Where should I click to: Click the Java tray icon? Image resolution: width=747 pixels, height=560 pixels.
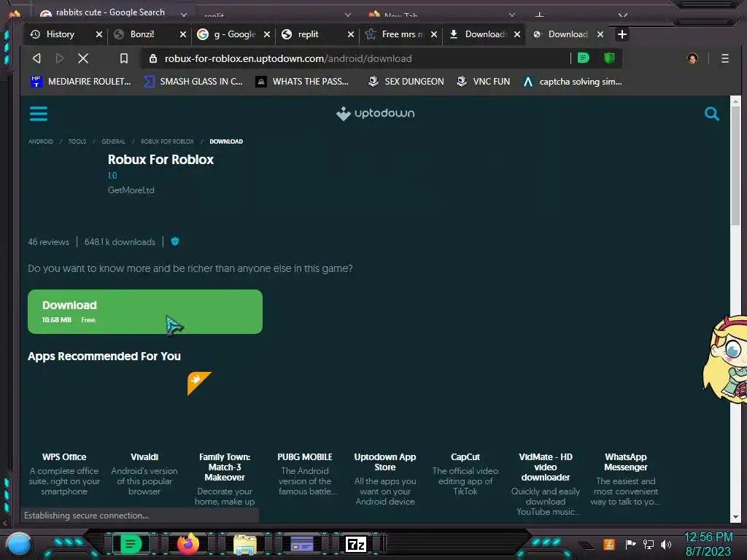[609, 544]
